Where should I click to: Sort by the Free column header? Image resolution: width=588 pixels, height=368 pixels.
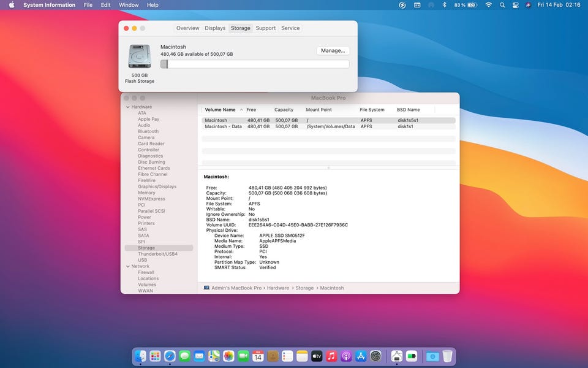point(251,110)
